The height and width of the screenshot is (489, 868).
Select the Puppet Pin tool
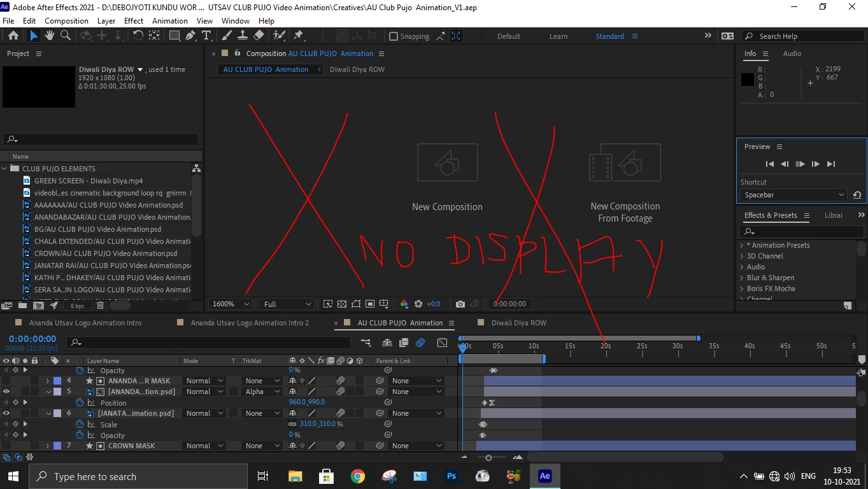pos(298,36)
